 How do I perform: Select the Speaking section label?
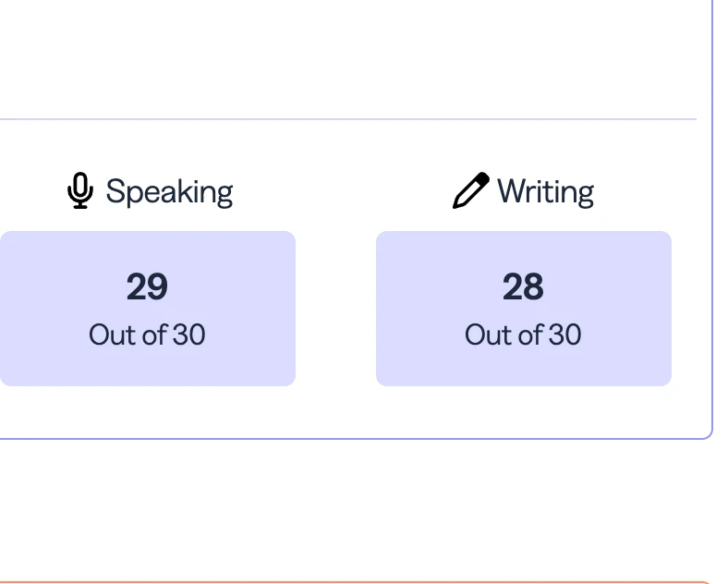click(x=169, y=192)
